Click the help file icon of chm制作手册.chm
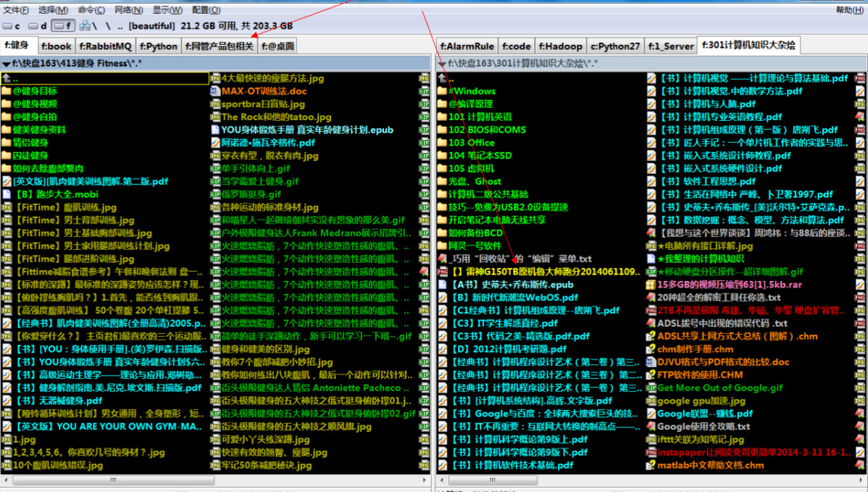Screen dimensions: 868x492 [x=651, y=349]
